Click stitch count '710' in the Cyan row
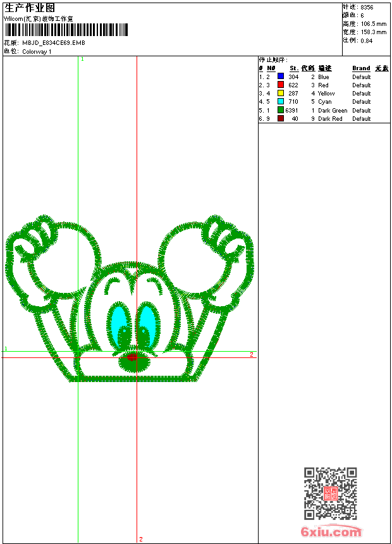Viewport: 392px width, 544px height. click(293, 102)
